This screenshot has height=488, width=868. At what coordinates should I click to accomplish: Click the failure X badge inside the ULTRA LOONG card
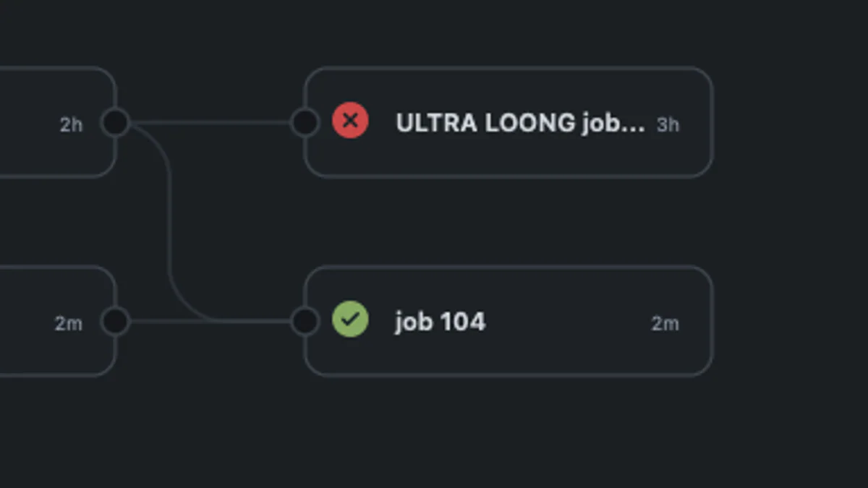coord(349,121)
